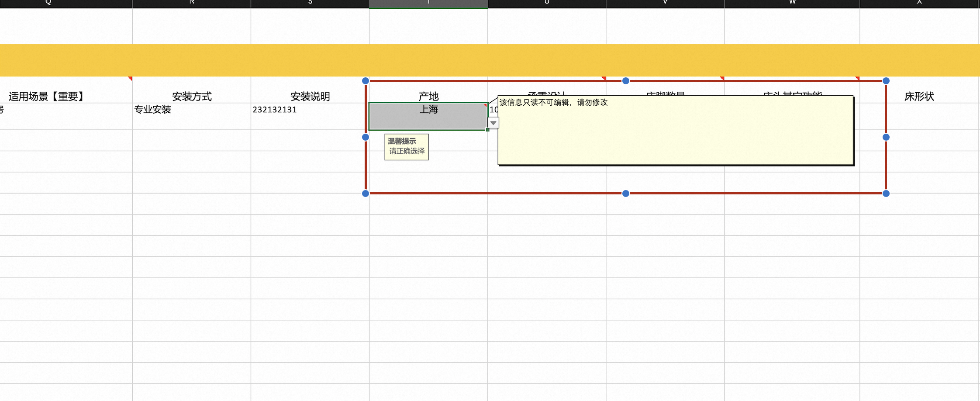Click the 产地 column header cell
Viewport: 980px width, 401px height.
pos(428,96)
